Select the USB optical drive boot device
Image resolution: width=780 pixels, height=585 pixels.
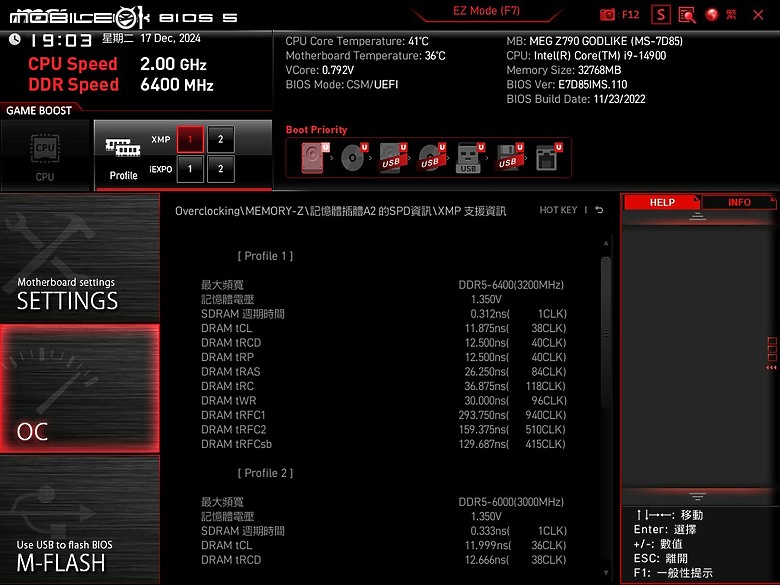pos(431,158)
